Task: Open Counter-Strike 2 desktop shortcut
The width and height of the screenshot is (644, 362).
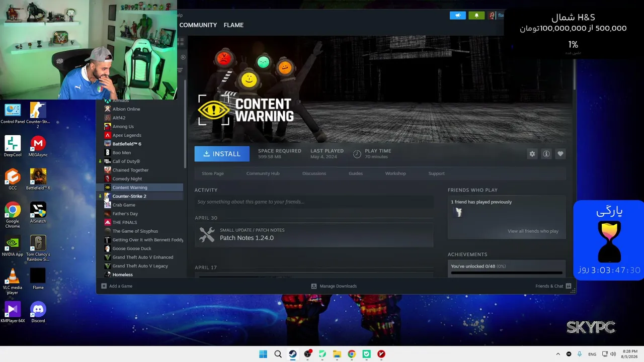Action: point(38,115)
